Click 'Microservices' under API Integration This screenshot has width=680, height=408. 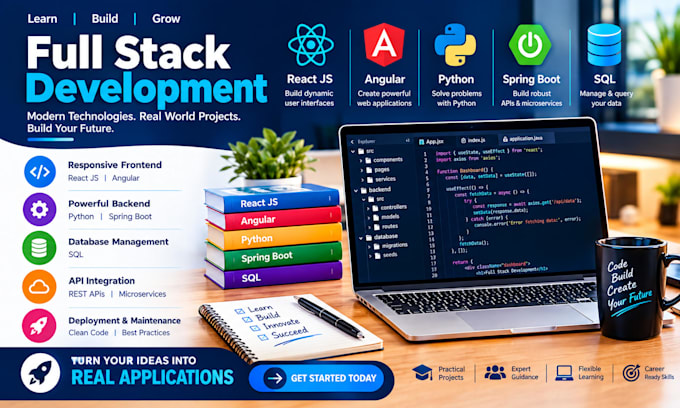142,294
